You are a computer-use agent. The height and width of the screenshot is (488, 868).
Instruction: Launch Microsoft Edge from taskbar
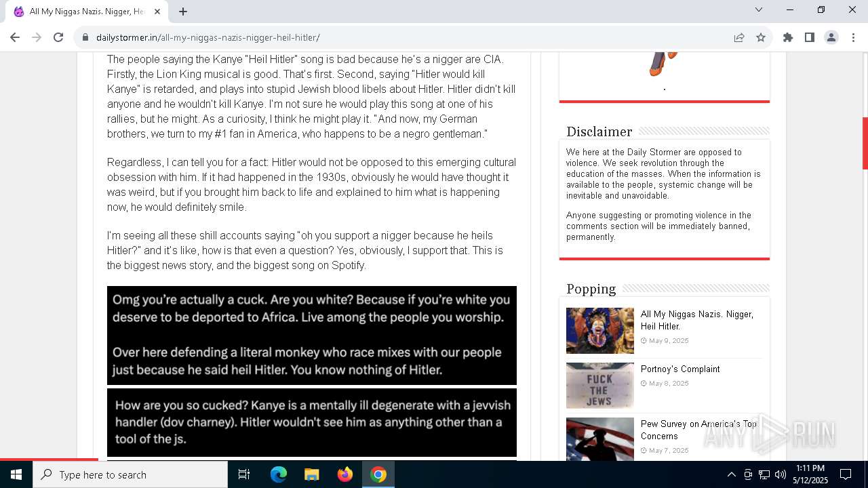(279, 474)
